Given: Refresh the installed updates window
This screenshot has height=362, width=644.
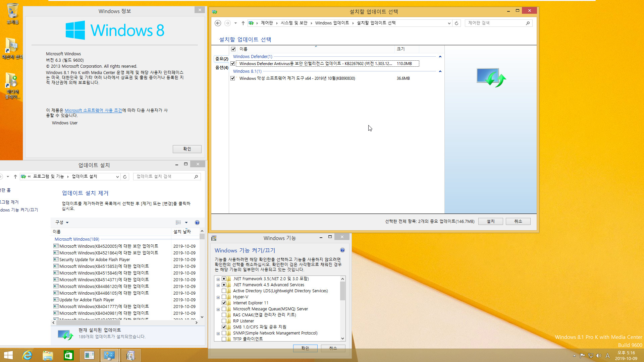Looking at the screenshot, I should 125,177.
